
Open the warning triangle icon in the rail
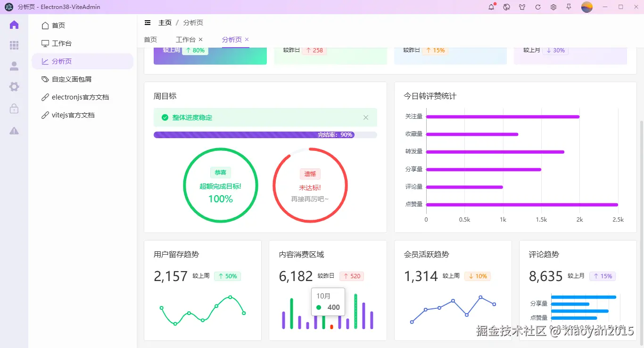[14, 131]
